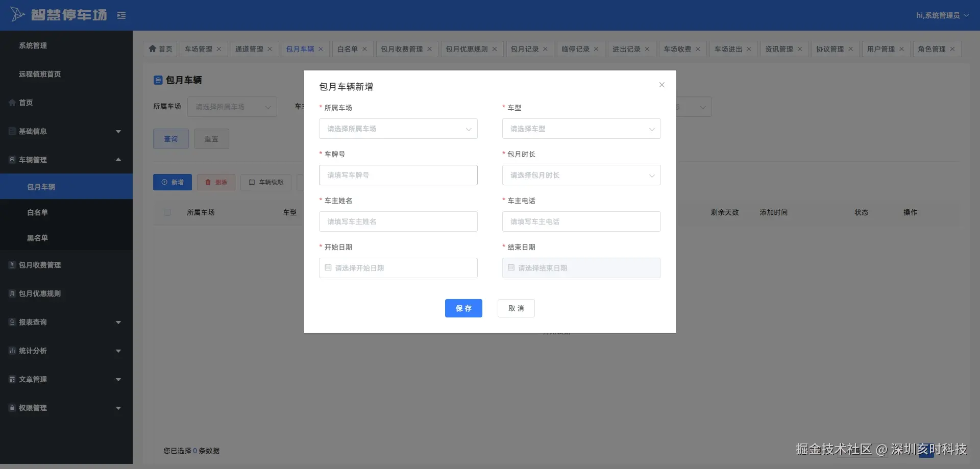The width and height of the screenshot is (980, 469).
Task: Click the 剩余天数 column header
Action: (725, 212)
